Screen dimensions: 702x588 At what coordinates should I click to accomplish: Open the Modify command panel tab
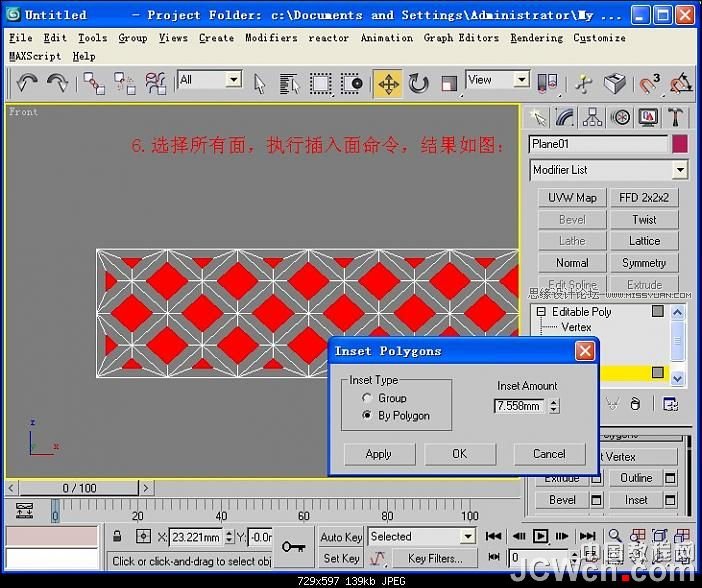pos(565,118)
